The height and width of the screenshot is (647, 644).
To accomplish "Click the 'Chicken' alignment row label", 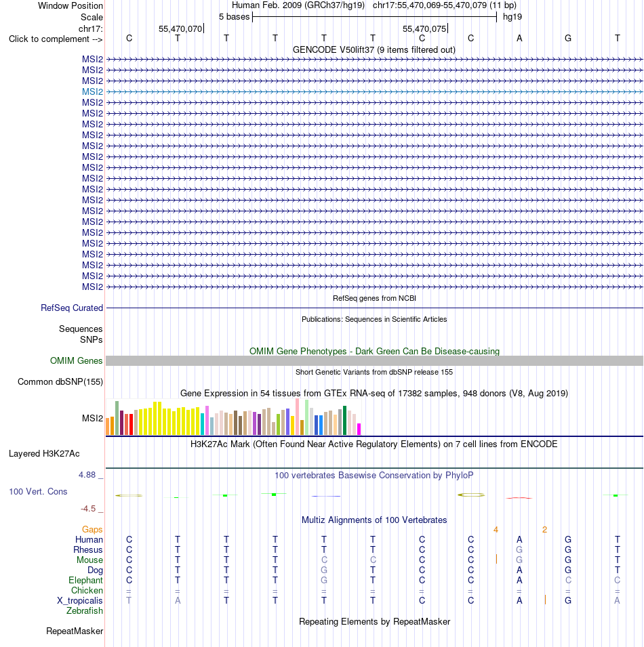I will [x=87, y=591].
